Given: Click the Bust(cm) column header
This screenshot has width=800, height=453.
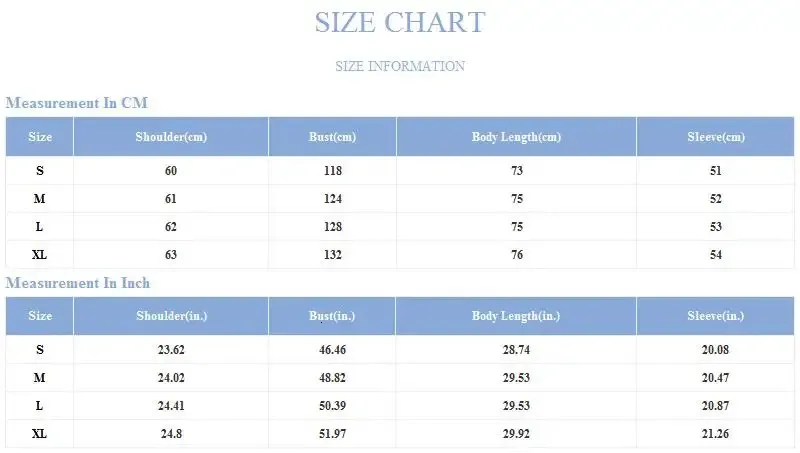Looking at the screenshot, I should point(333,137).
